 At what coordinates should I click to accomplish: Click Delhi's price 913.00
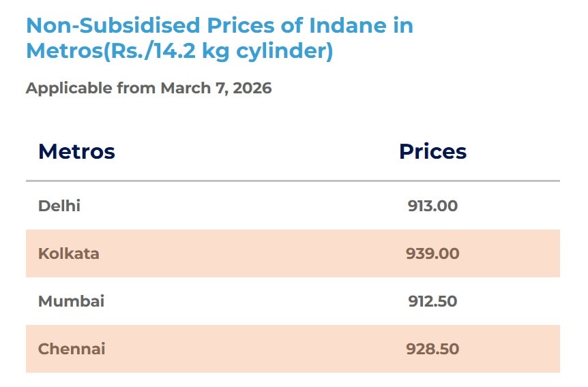point(432,206)
